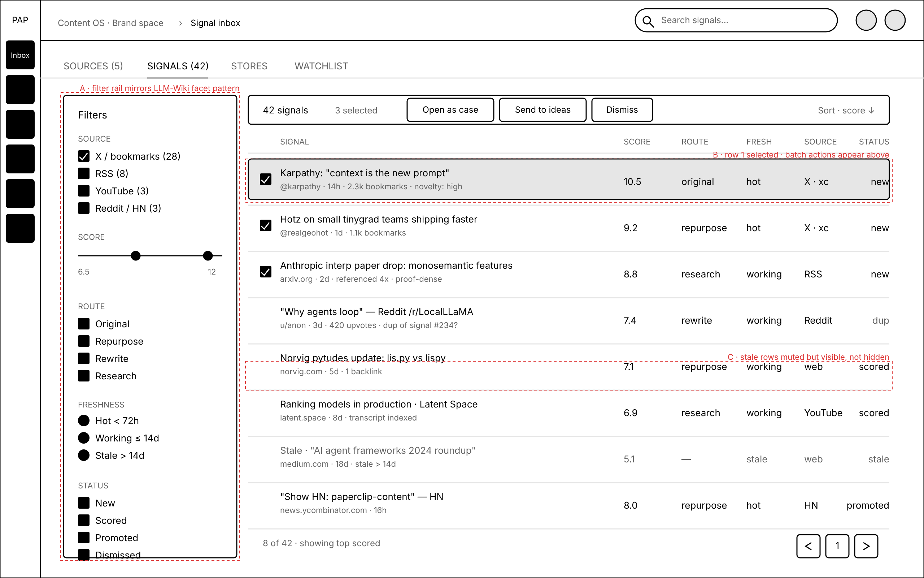This screenshot has width=924, height=578.
Task: Open the first user avatar circle
Action: pyautogui.click(x=866, y=20)
